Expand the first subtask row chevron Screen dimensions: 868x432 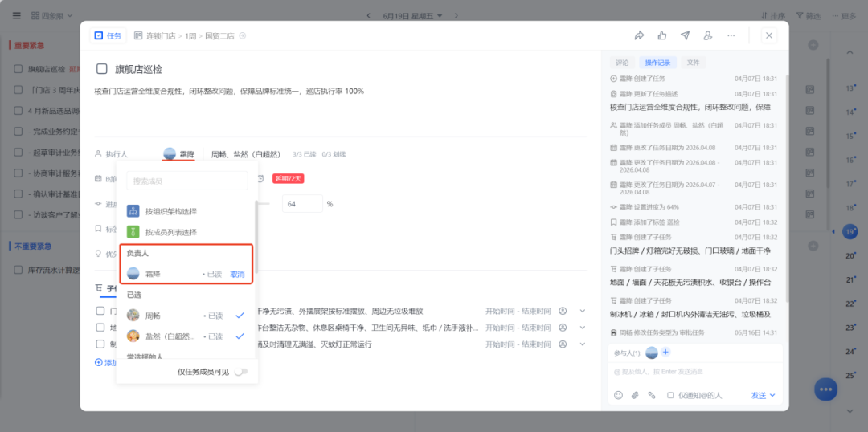coord(583,311)
